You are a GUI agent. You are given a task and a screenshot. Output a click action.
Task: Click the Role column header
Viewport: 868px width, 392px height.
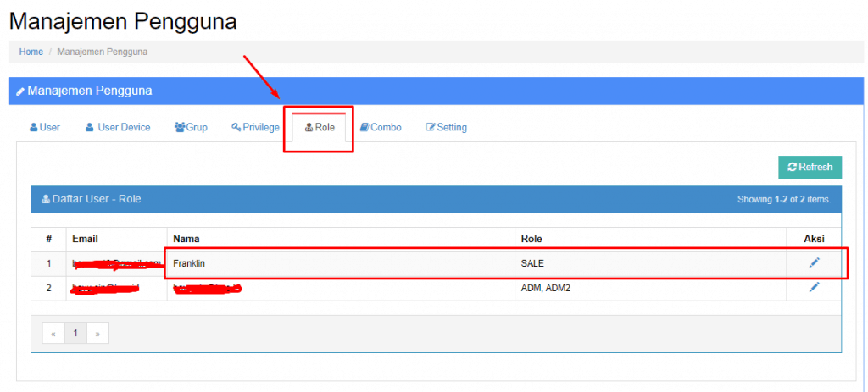[x=651, y=239]
